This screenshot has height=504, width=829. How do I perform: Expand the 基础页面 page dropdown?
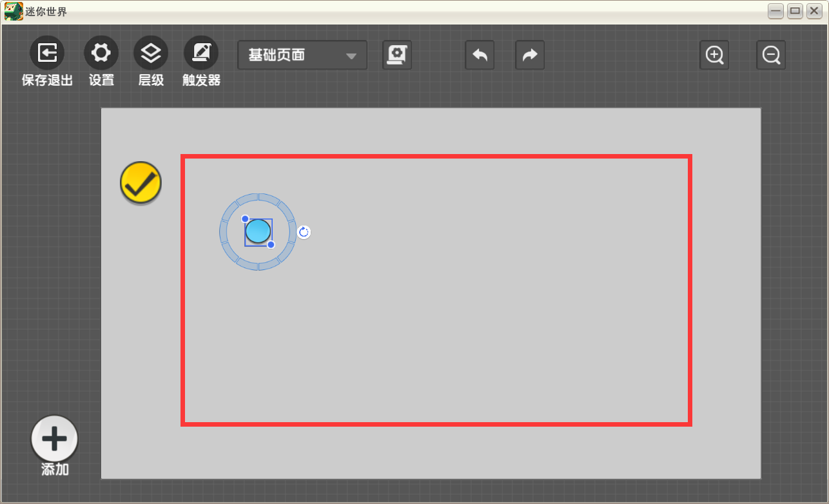click(x=302, y=55)
